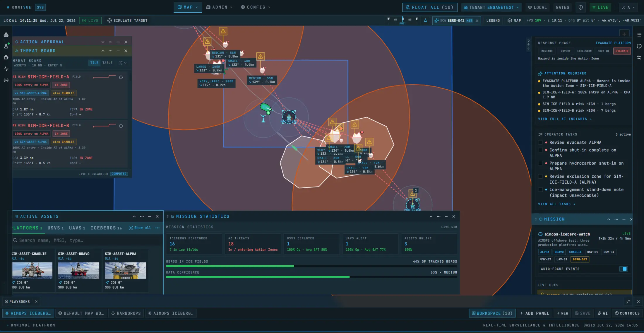644x333 pixels.
Task: Open VIEW FULL AI INSIGHTS link
Action: click(565, 119)
